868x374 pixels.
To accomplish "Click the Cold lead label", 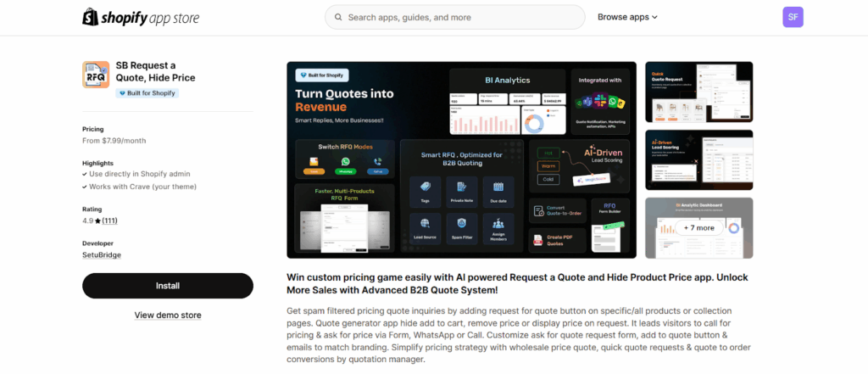I will (x=548, y=180).
